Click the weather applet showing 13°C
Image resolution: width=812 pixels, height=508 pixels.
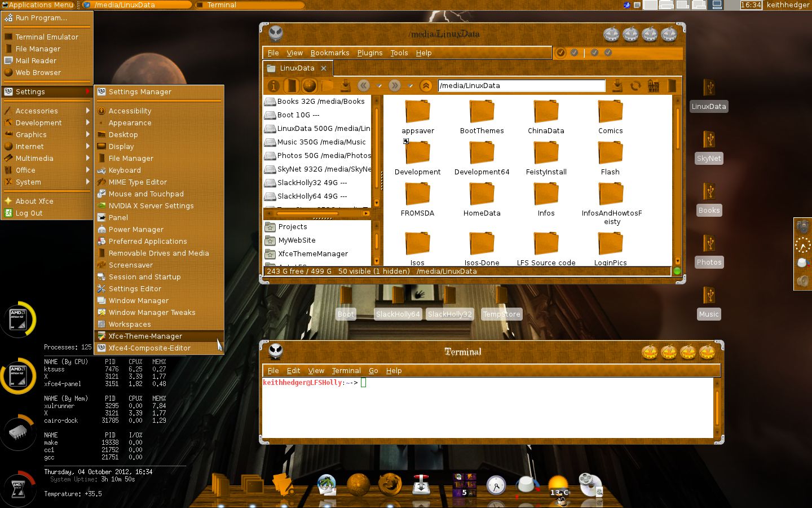[x=558, y=485]
